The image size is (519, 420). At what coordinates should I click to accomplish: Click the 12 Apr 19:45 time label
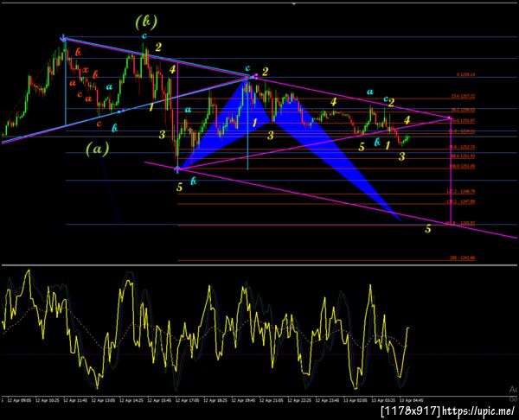(244, 400)
